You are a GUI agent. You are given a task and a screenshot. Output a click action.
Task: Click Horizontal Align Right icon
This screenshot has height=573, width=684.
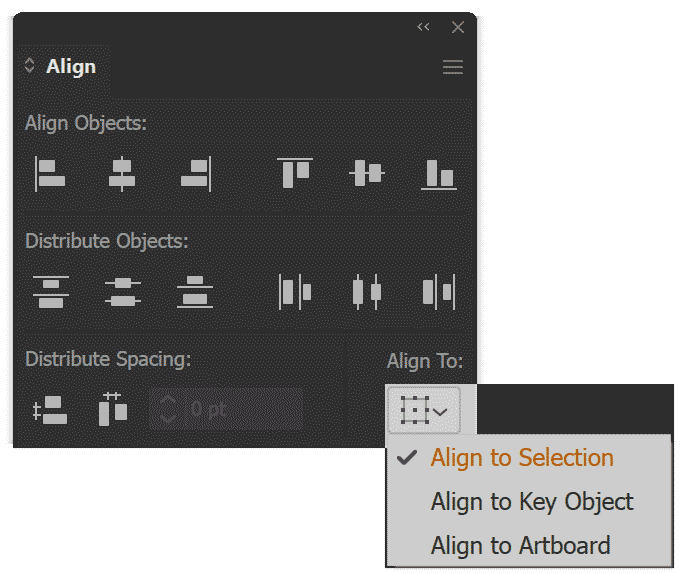(195, 173)
